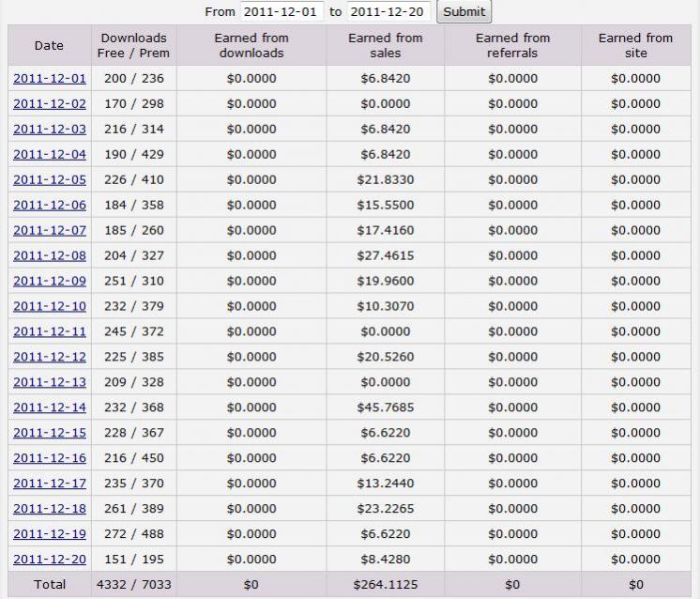Open the 2011-12-16 date link
Viewport: 700px width, 599px height.
pyautogui.click(x=50, y=458)
